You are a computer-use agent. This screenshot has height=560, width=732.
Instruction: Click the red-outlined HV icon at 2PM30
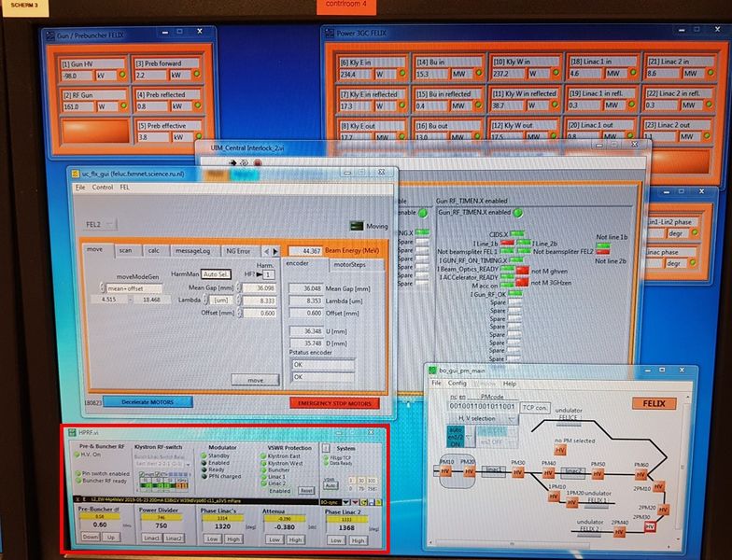pos(650,526)
